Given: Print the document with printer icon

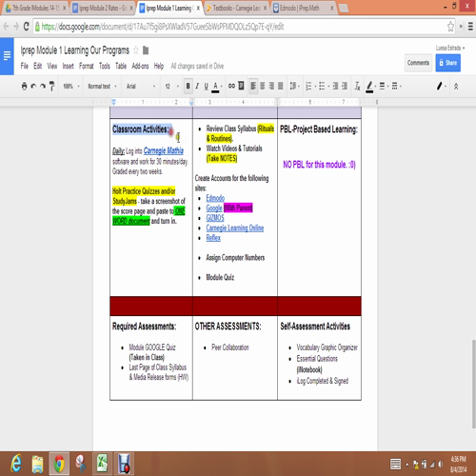Looking at the screenshot, I should 24,86.
